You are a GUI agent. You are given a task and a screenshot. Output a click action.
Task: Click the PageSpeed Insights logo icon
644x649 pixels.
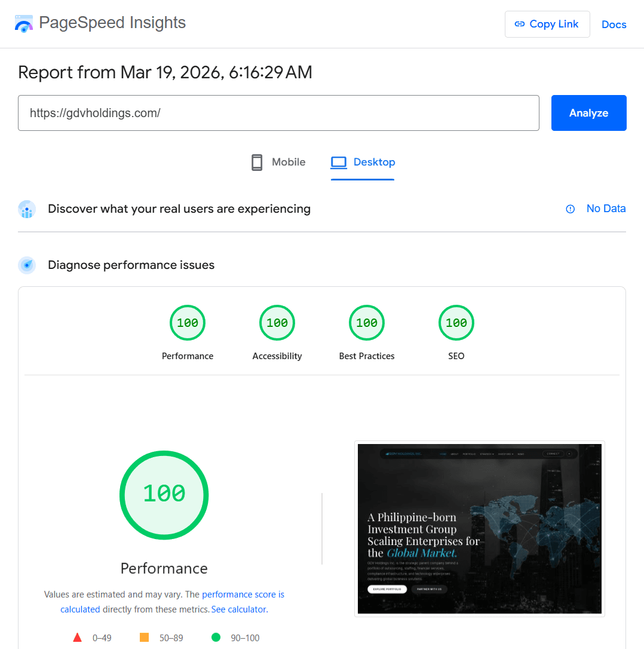pyautogui.click(x=24, y=23)
